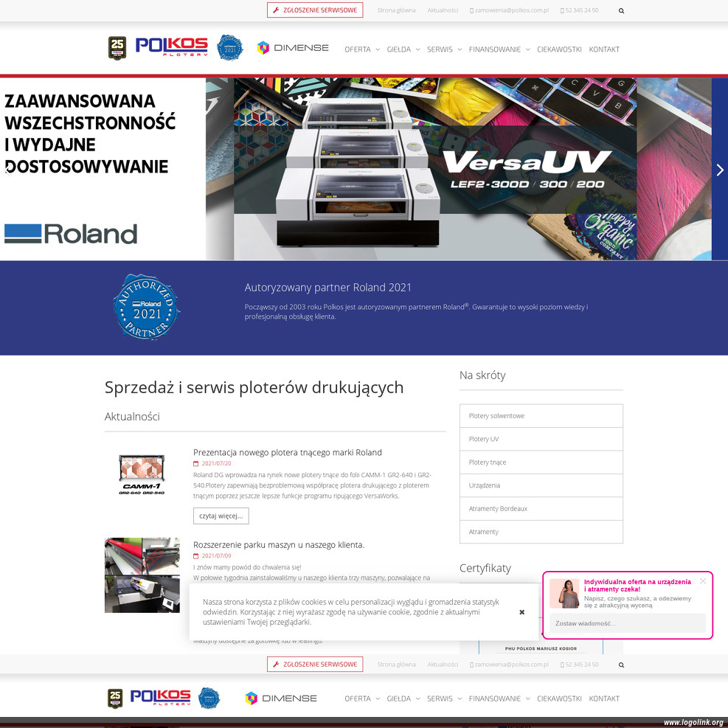Expand OFERTA in the bottom duplicate menu
The image size is (728, 728).
pos(362,698)
